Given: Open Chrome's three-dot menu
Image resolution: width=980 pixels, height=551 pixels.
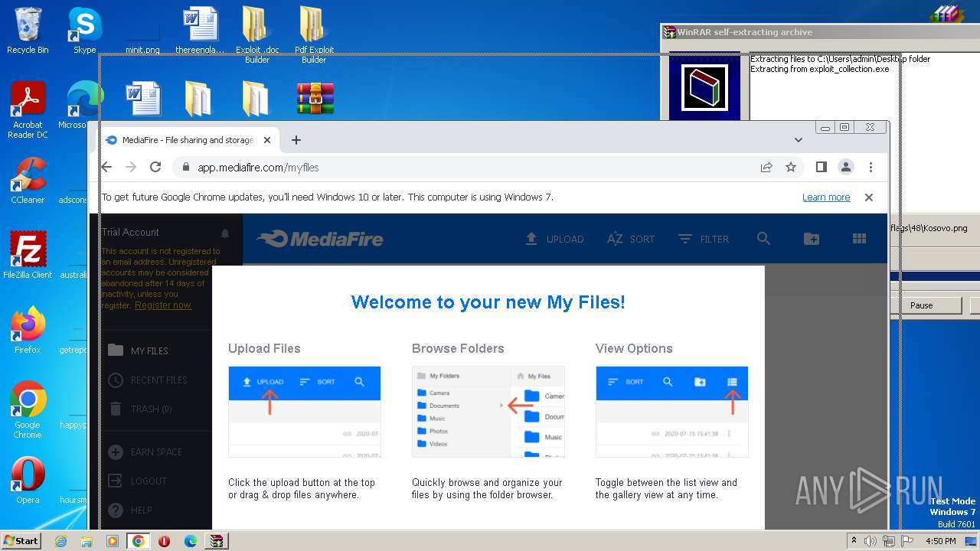Looking at the screenshot, I should click(x=871, y=167).
